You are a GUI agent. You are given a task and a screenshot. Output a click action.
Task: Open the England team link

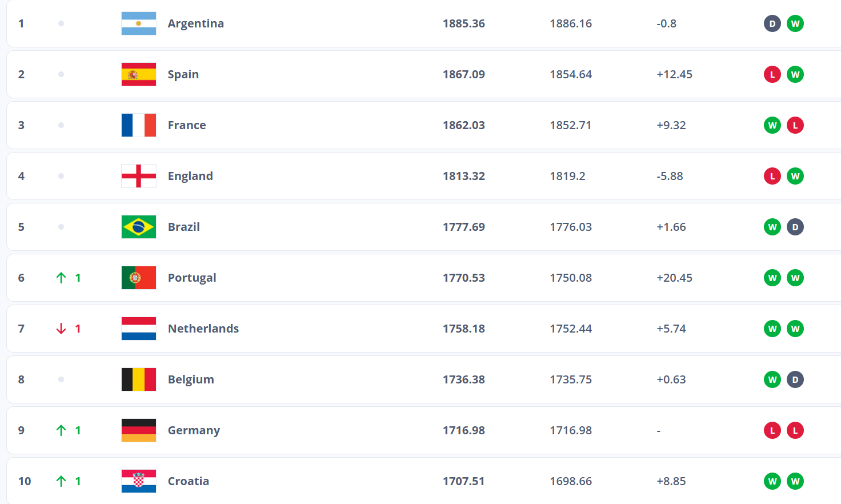[x=190, y=176]
